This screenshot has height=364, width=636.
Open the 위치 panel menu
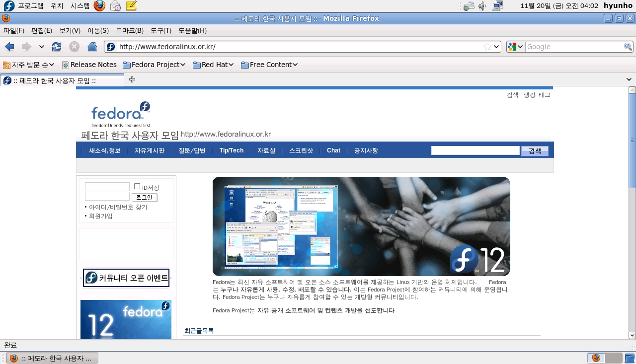coord(57,6)
